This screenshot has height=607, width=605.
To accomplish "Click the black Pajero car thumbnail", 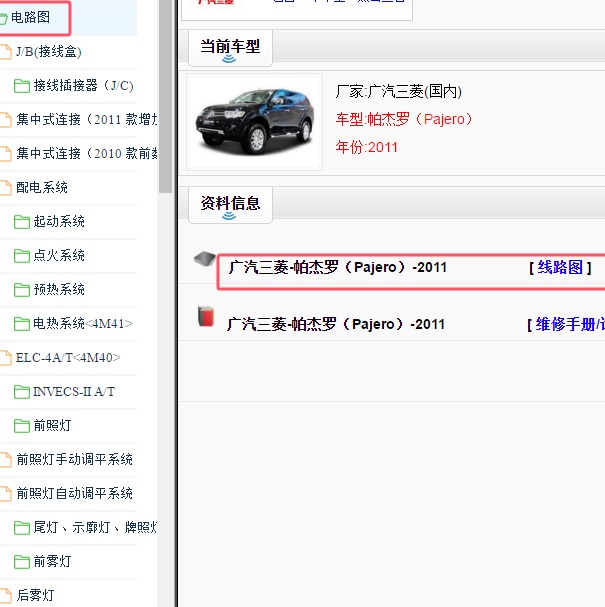I will pos(255,122).
